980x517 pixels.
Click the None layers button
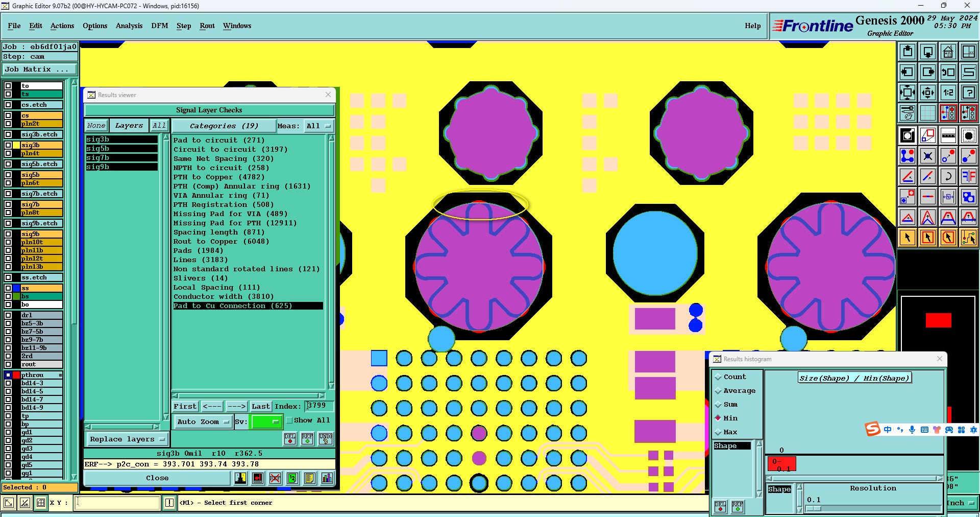96,126
